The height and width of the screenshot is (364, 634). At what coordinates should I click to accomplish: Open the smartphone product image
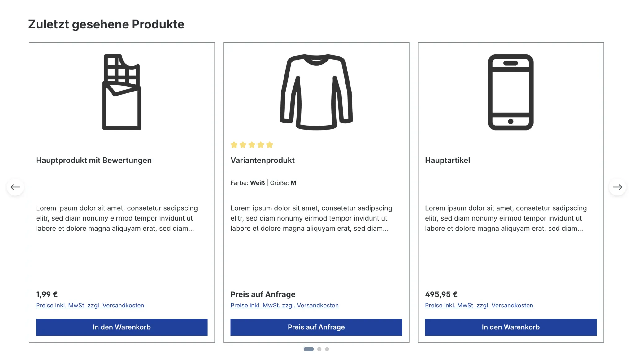pyautogui.click(x=510, y=92)
